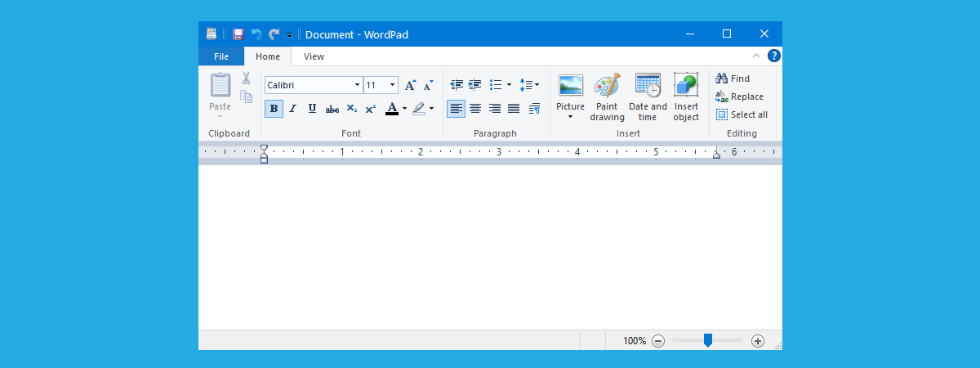
Task: Toggle Bold formatting
Action: pos(274,108)
